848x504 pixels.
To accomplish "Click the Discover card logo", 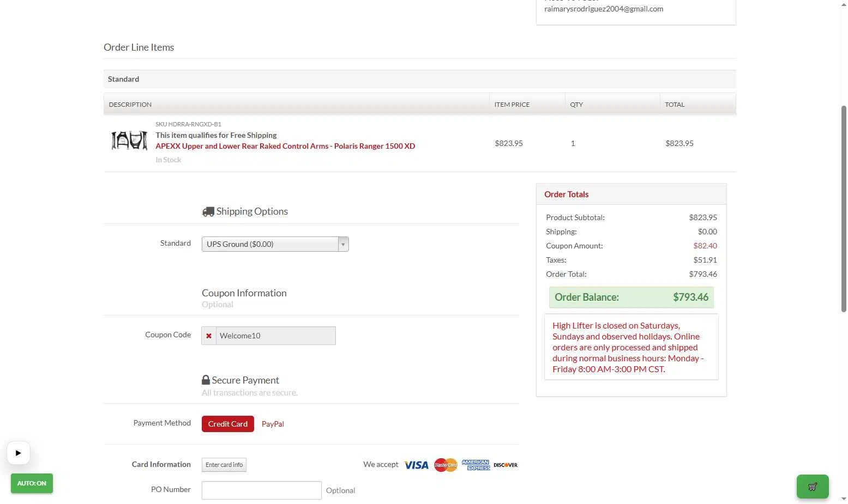I will [x=506, y=465].
